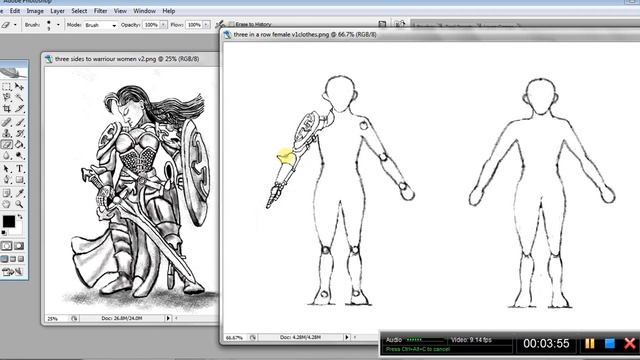Select the Brush tool in toolbox
The height and width of the screenshot is (360, 640).
tap(19, 122)
